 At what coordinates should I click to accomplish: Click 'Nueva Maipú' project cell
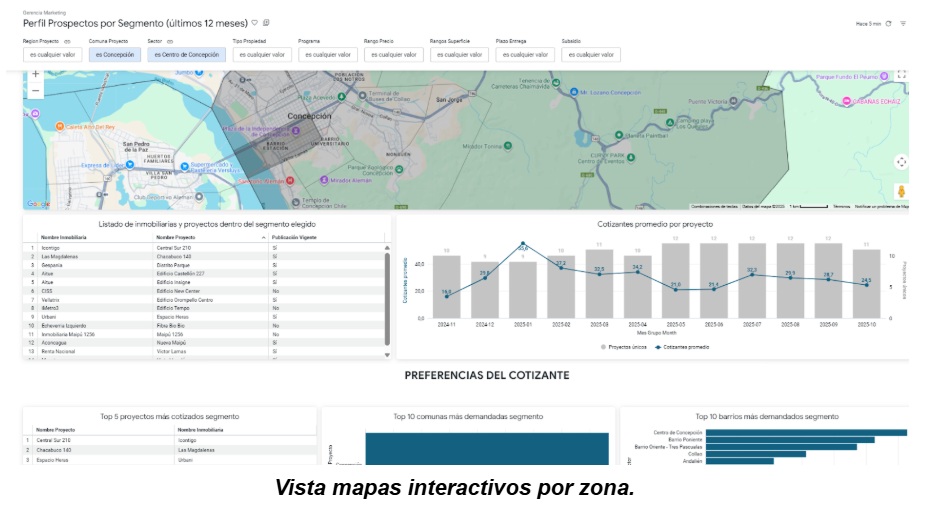(169, 342)
